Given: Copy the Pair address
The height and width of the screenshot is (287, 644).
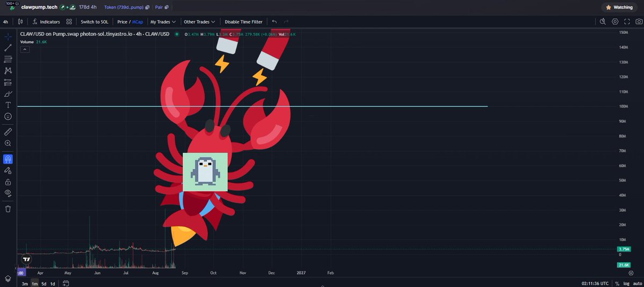Looking at the screenshot, I should (166, 8).
